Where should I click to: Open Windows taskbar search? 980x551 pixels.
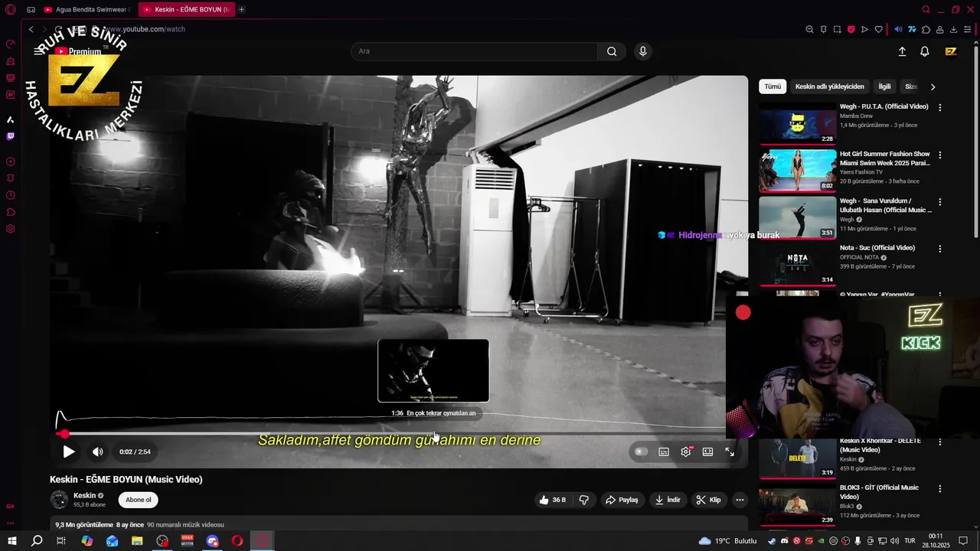[x=36, y=541]
